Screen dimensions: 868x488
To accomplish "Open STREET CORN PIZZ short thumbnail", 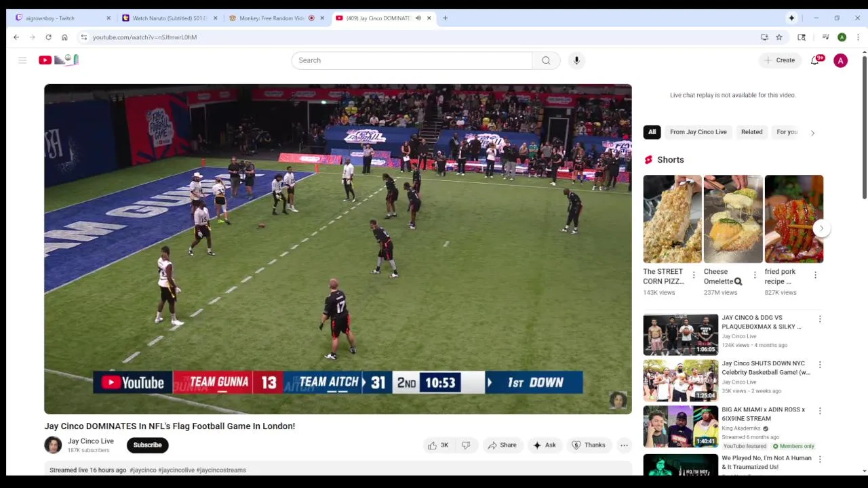I will pyautogui.click(x=673, y=219).
